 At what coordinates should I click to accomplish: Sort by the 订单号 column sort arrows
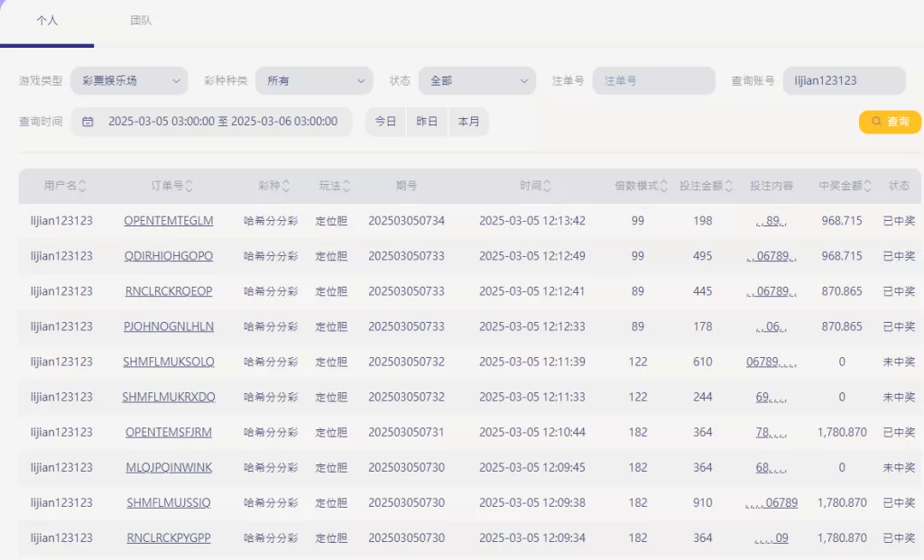click(189, 186)
